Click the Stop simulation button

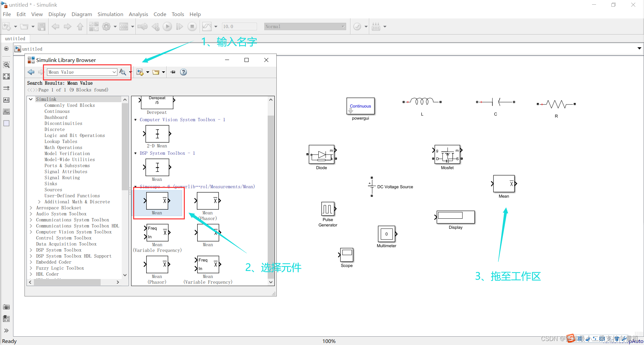coord(192,26)
